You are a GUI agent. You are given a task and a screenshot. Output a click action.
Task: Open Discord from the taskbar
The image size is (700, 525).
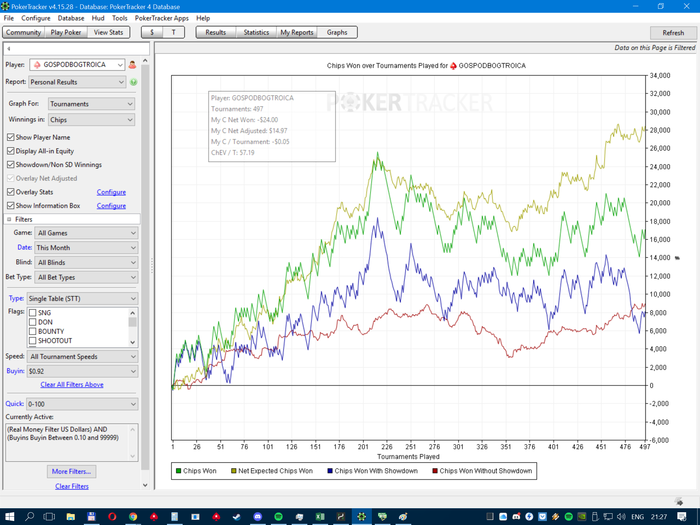[258, 517]
